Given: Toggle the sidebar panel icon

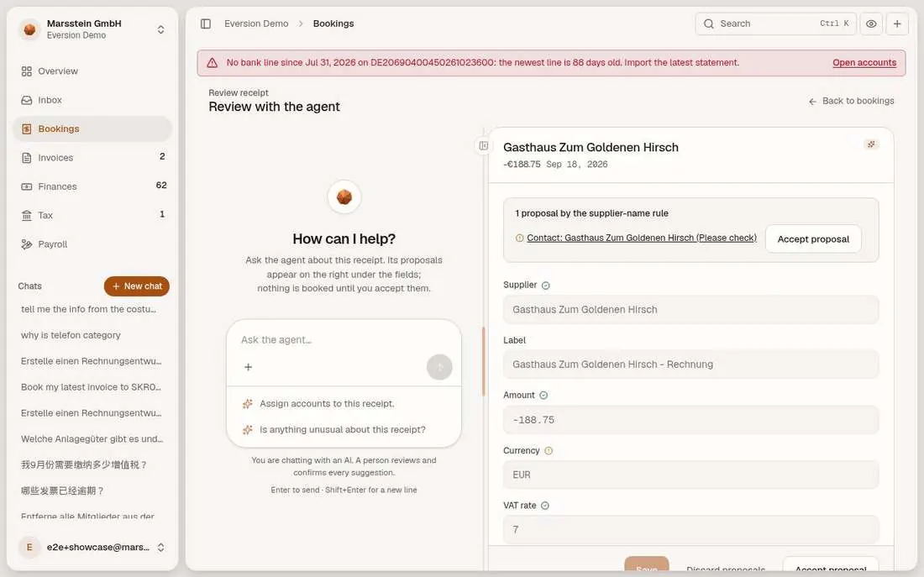Looking at the screenshot, I should point(206,24).
